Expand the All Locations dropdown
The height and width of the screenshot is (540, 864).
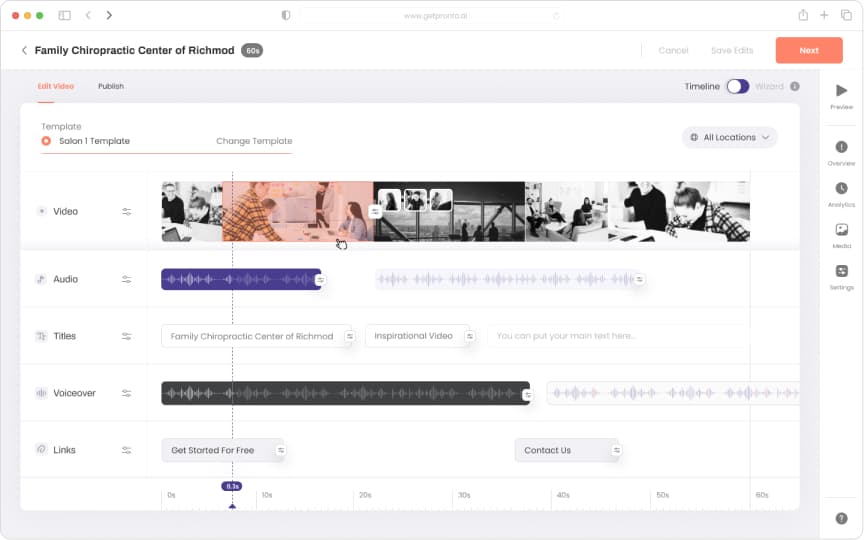pos(730,137)
